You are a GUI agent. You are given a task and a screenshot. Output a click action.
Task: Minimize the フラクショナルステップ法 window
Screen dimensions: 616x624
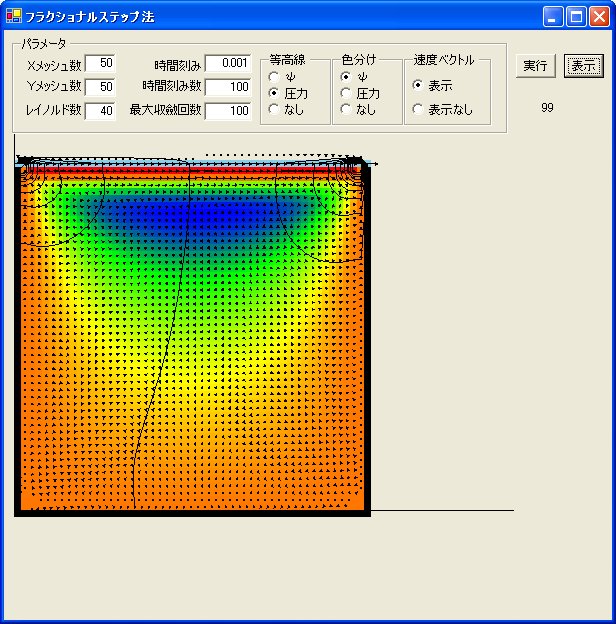(553, 17)
